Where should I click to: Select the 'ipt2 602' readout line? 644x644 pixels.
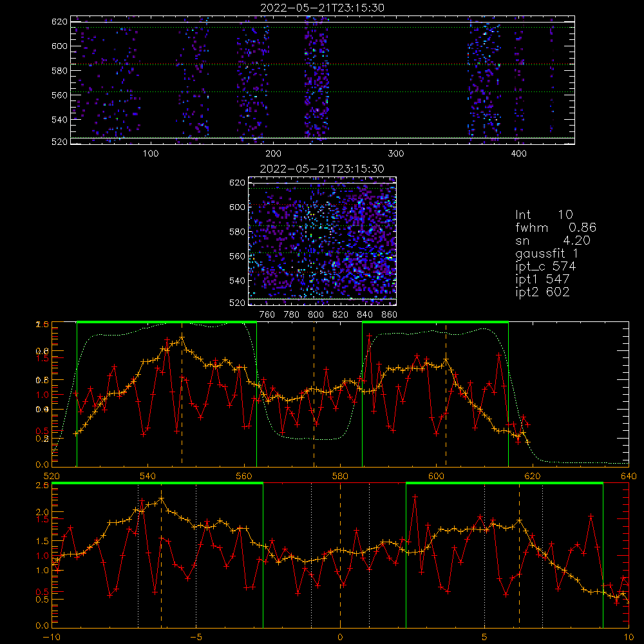tap(542, 292)
